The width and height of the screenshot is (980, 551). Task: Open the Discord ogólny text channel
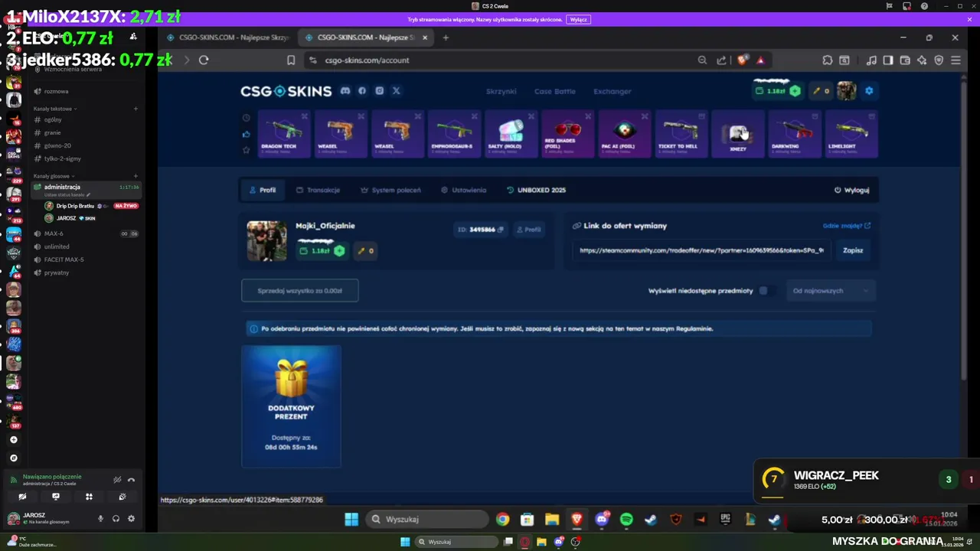click(x=52, y=119)
